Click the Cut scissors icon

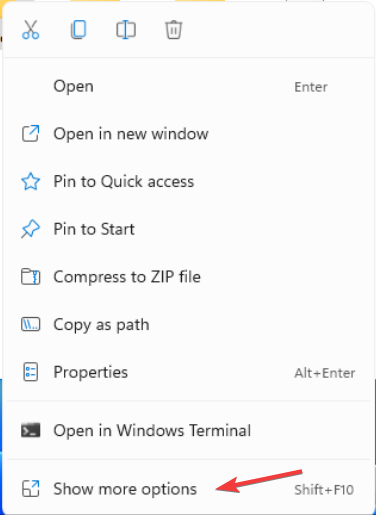(31, 30)
